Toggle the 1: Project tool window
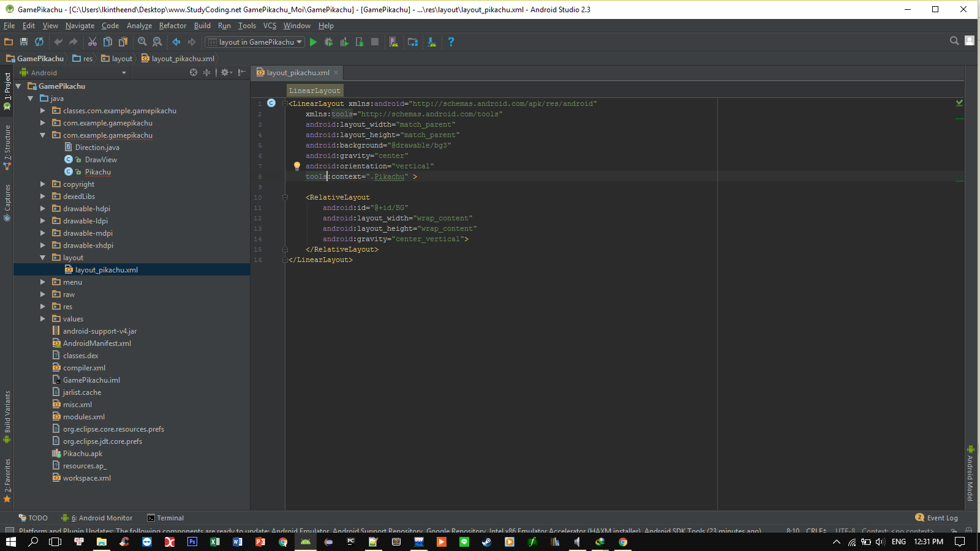980x551 pixels. point(7,91)
